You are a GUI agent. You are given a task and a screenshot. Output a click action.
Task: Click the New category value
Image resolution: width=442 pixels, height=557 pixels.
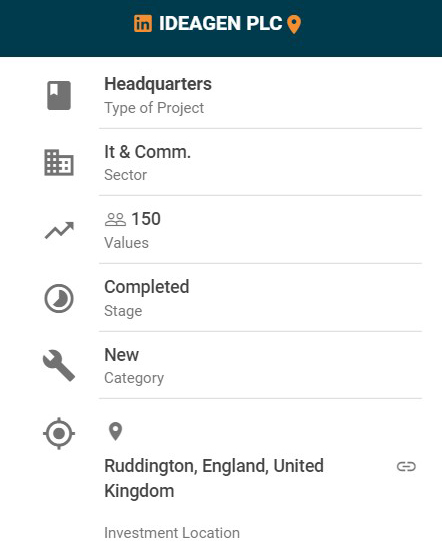[122, 355]
